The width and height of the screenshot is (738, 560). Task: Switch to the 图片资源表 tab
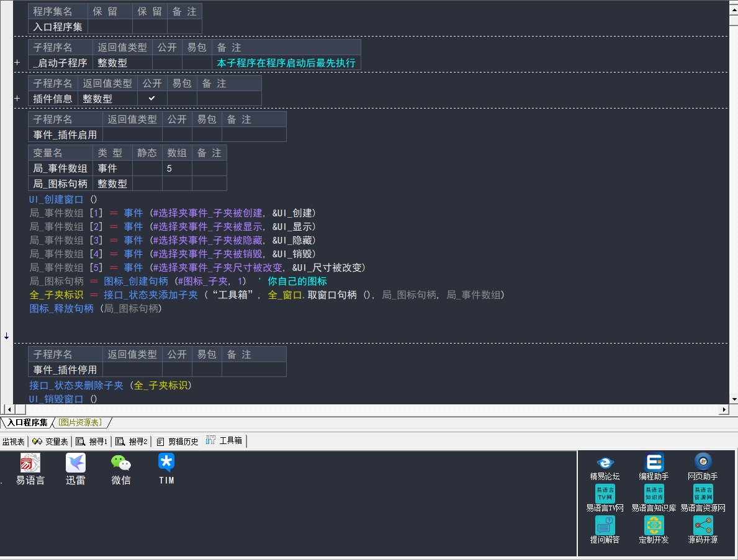pyautogui.click(x=80, y=422)
